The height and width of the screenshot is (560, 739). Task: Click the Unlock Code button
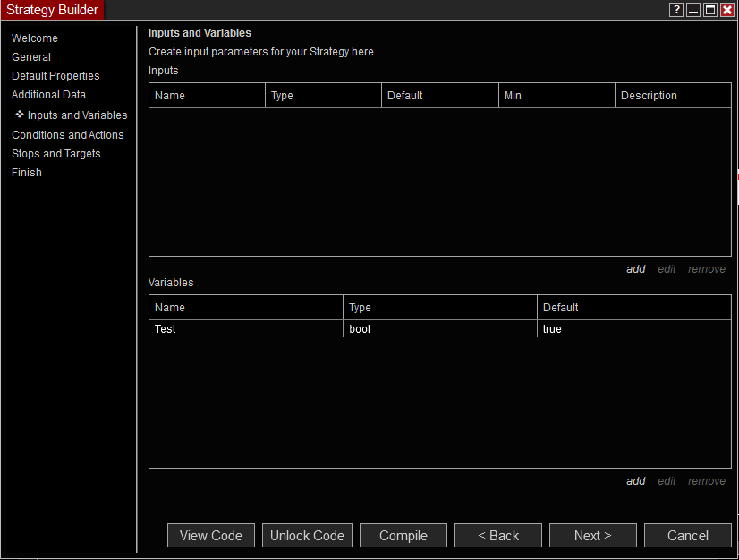[307, 536]
